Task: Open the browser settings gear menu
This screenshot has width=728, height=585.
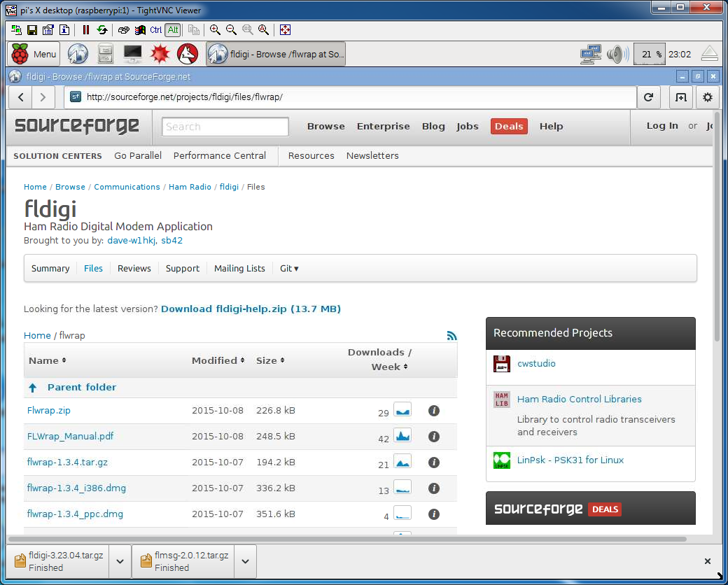Action: 708,97
